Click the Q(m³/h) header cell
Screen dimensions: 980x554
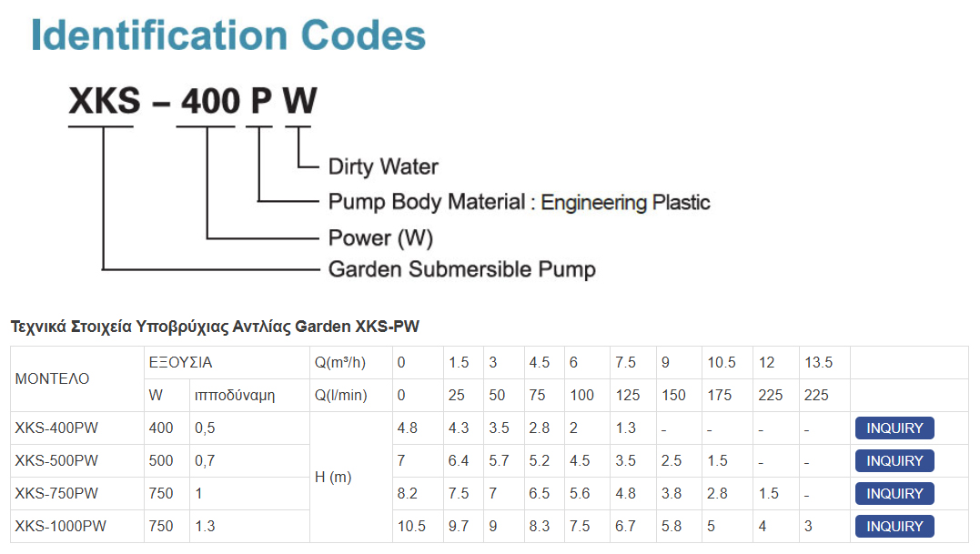351,362
